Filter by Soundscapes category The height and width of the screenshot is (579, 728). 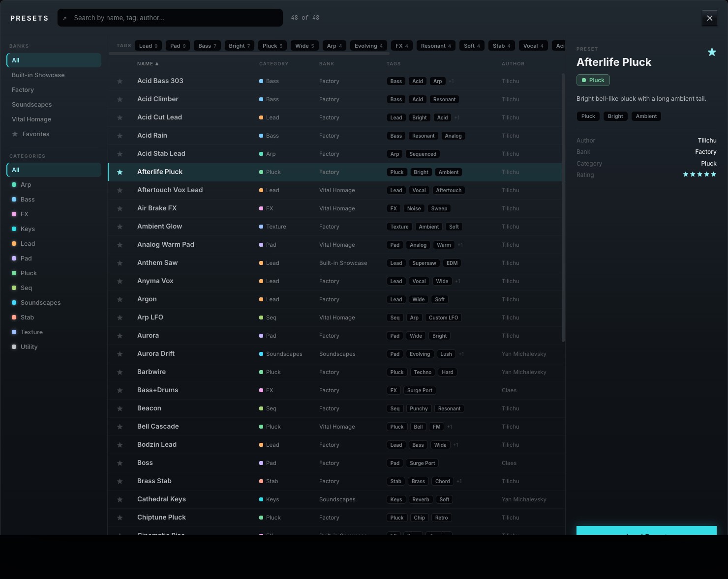54,303
